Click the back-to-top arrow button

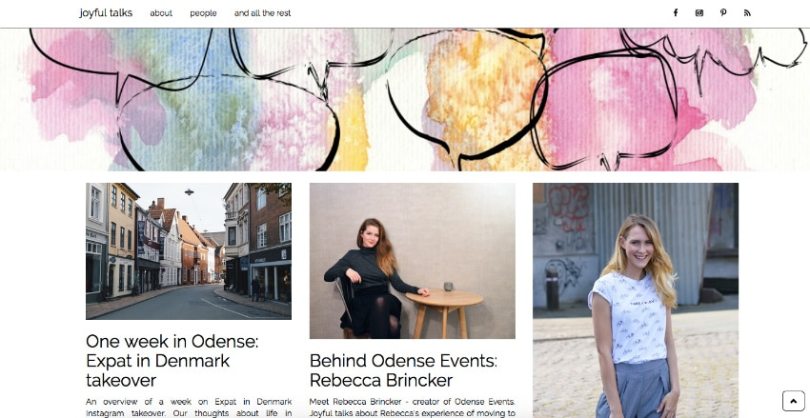[x=793, y=401]
